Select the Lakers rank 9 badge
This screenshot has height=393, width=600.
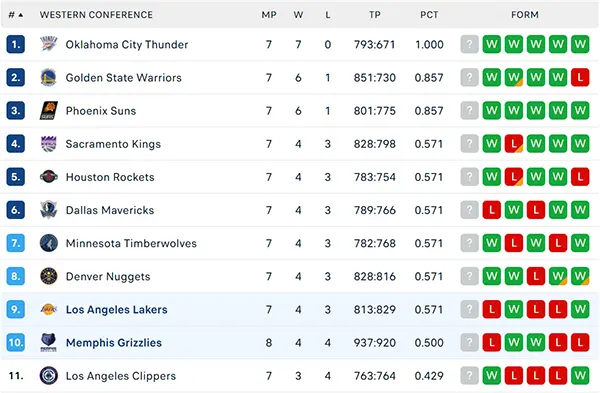point(16,310)
